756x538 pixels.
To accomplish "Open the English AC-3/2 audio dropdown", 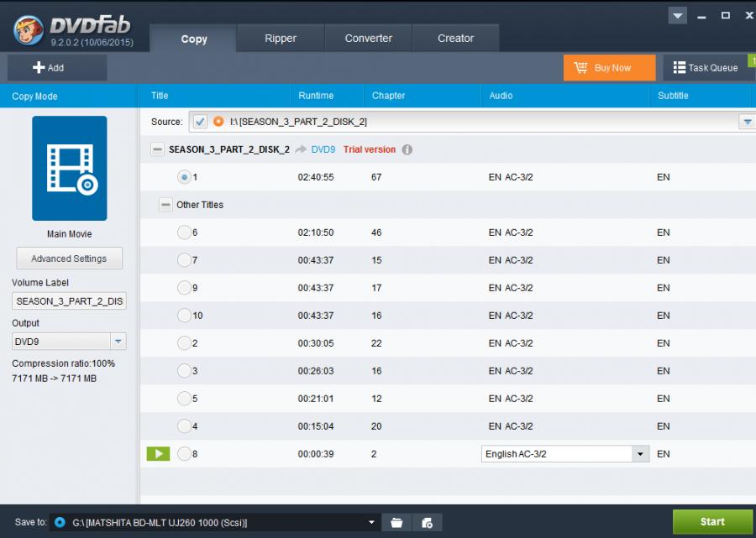I will click(640, 454).
